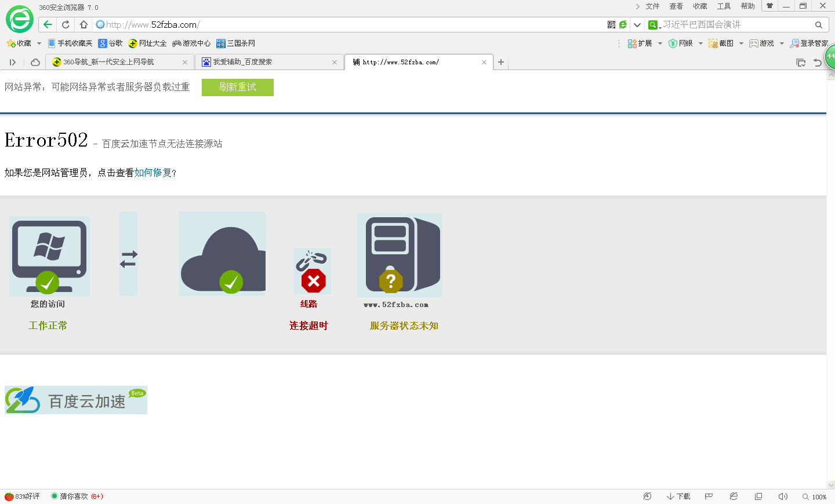Expand the menu bar chevron arrow
This screenshot has height=504, width=835.
point(637,6)
